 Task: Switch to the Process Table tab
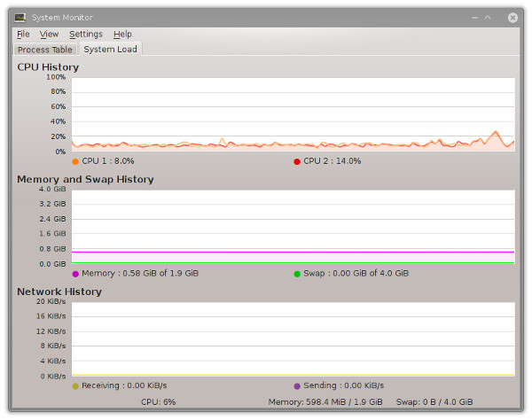[44, 50]
